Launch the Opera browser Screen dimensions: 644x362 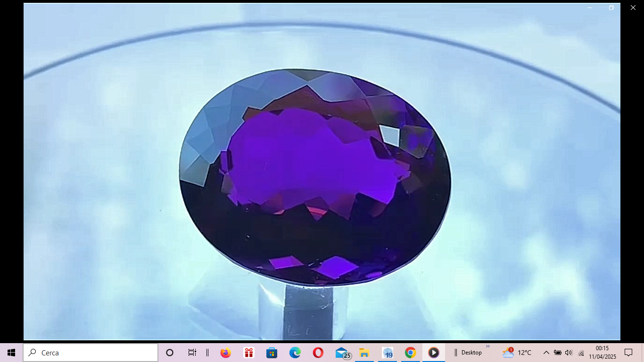318,353
